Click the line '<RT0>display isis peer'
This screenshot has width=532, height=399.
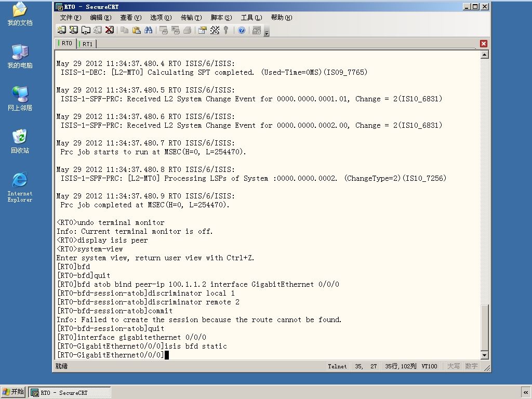point(102,240)
